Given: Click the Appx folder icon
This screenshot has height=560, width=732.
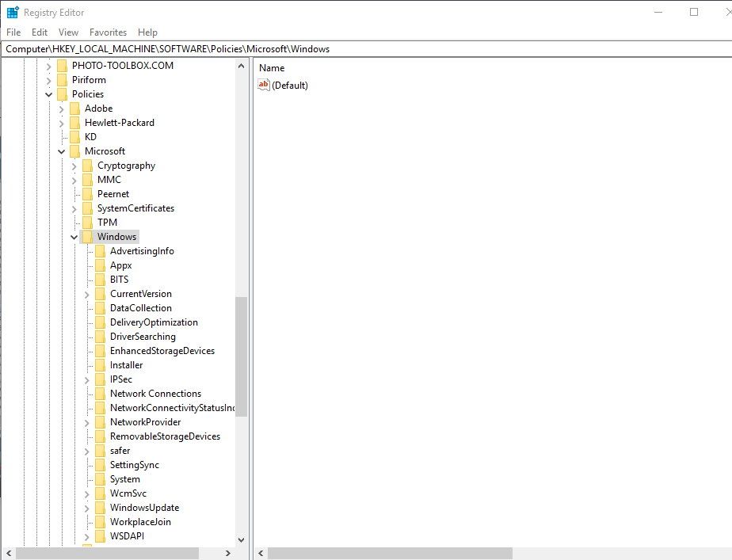Looking at the screenshot, I should pyautogui.click(x=100, y=265).
